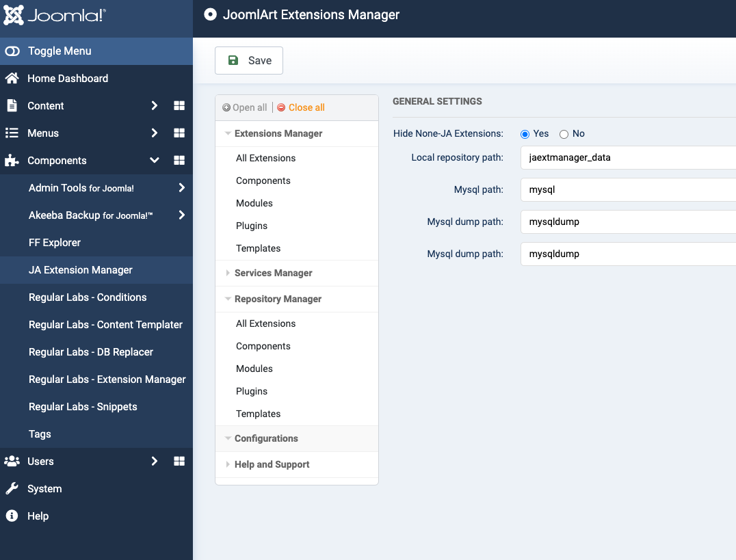Open Components dashboard grid icon

click(x=179, y=160)
